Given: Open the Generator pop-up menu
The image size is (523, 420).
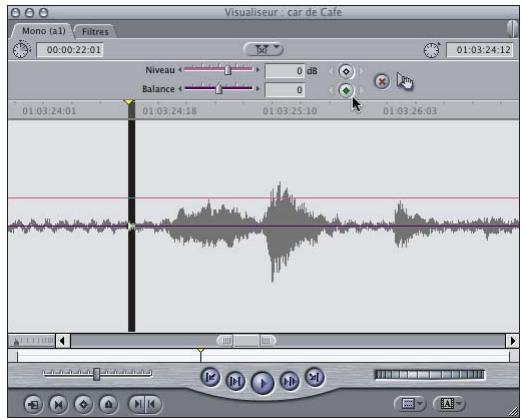Looking at the screenshot, I should click(x=449, y=404).
